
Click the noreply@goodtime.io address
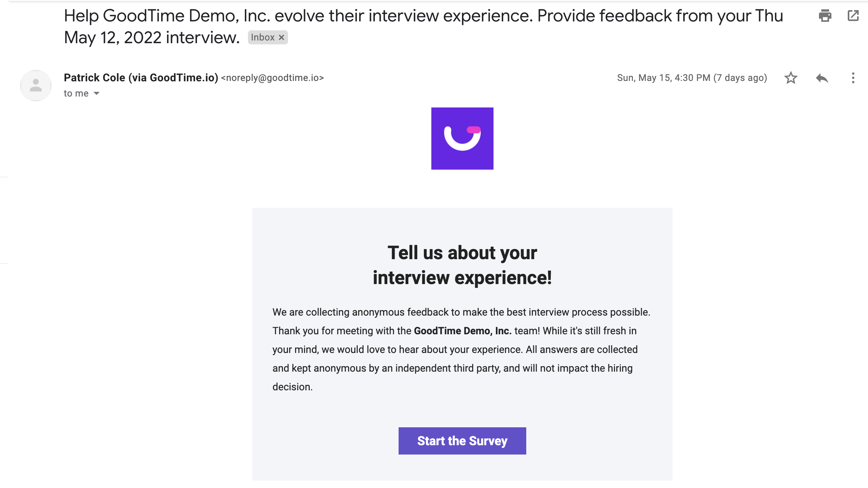click(x=272, y=78)
